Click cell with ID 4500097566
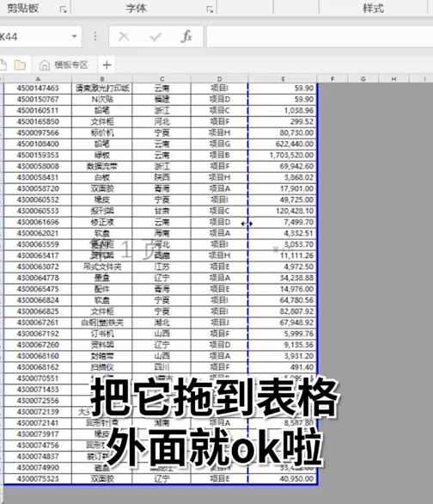This screenshot has width=433, height=504. (38, 132)
